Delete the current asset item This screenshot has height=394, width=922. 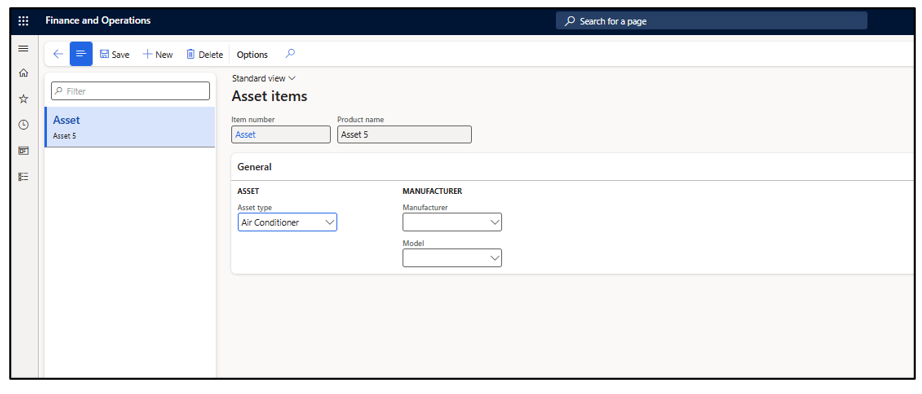[205, 54]
